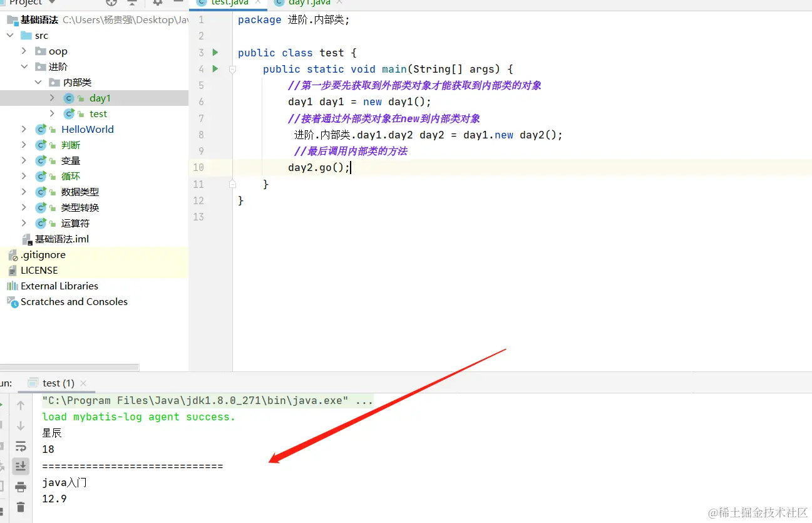Click the src folder icon
This screenshot has width=812, height=523.
[x=26, y=36]
